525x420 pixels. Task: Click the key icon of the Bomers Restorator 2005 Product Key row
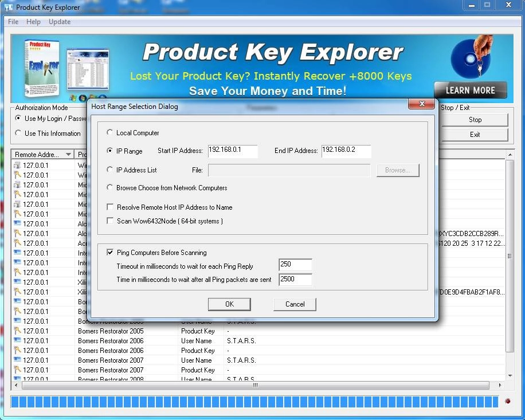coord(17,331)
